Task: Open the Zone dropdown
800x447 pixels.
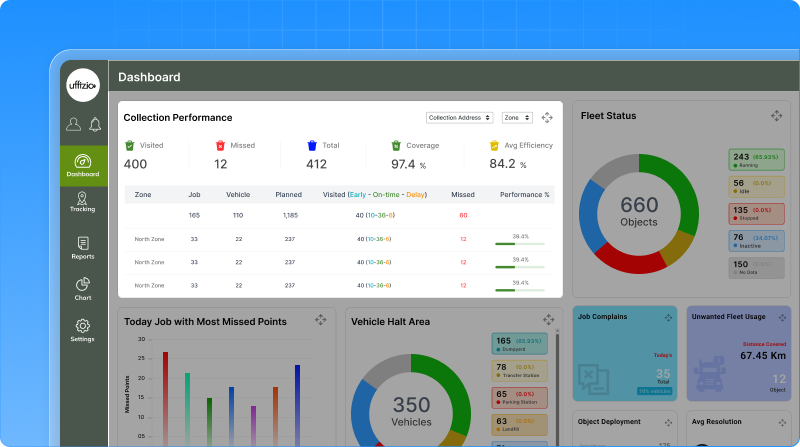Action: click(517, 118)
